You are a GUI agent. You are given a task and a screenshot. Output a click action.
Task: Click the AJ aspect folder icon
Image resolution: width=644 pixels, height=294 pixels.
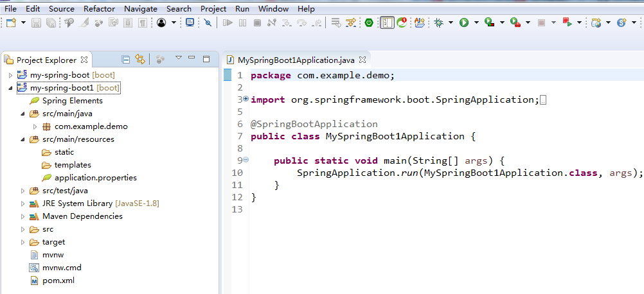tap(419, 23)
